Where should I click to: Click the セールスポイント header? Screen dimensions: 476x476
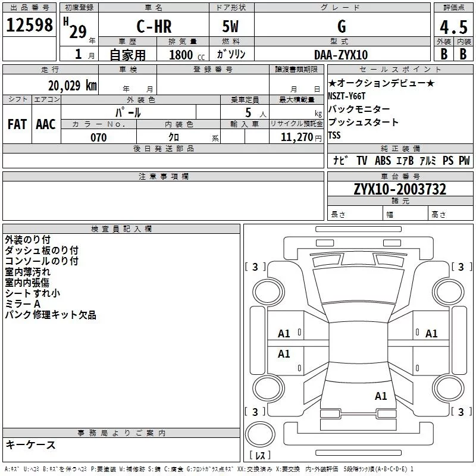(x=400, y=70)
